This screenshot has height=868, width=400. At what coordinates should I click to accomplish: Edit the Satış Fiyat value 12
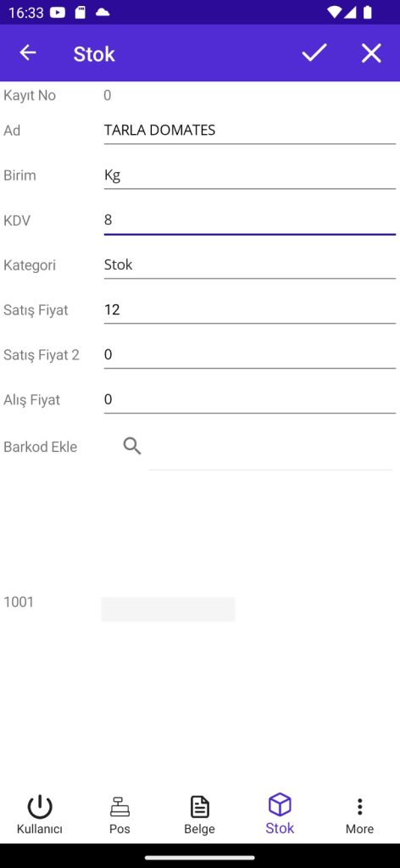tap(249, 310)
